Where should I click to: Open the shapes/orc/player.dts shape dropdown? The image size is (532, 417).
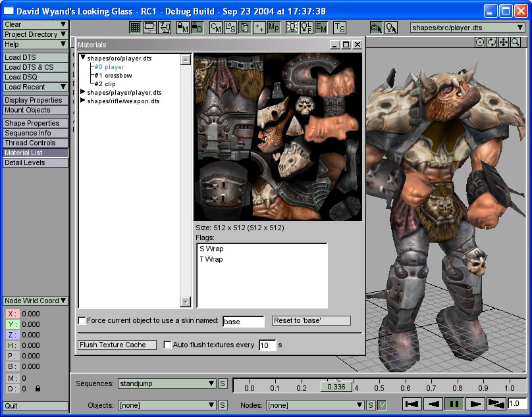467,28
